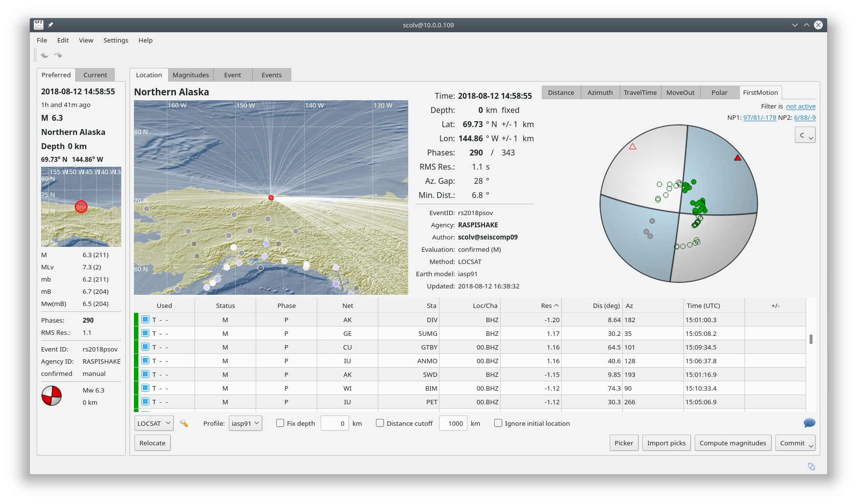Show the Polar plot tab
Viewport: 857px width, 504px height.
click(720, 92)
